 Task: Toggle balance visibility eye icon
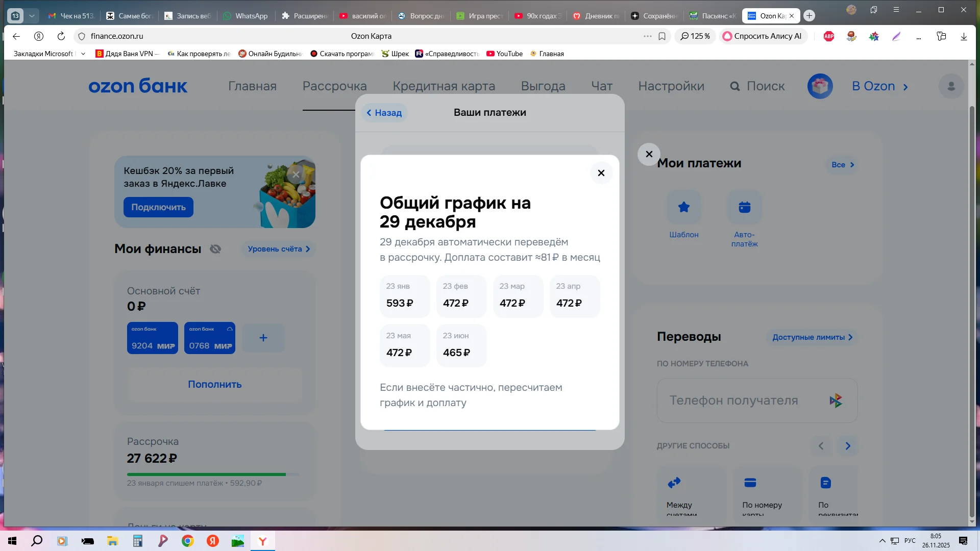(215, 249)
